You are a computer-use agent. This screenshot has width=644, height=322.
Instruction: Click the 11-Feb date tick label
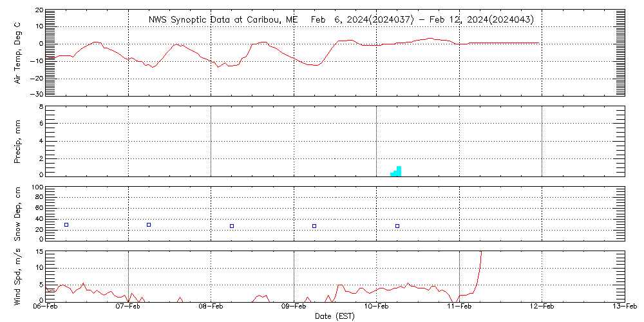coord(459,307)
